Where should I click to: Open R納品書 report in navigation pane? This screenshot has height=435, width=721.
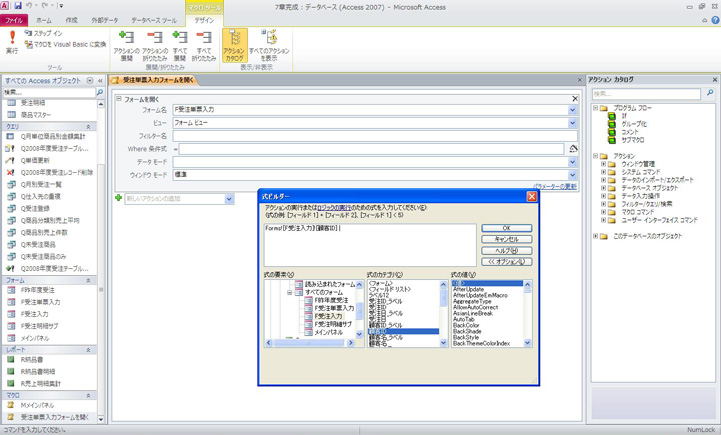[x=32, y=360]
